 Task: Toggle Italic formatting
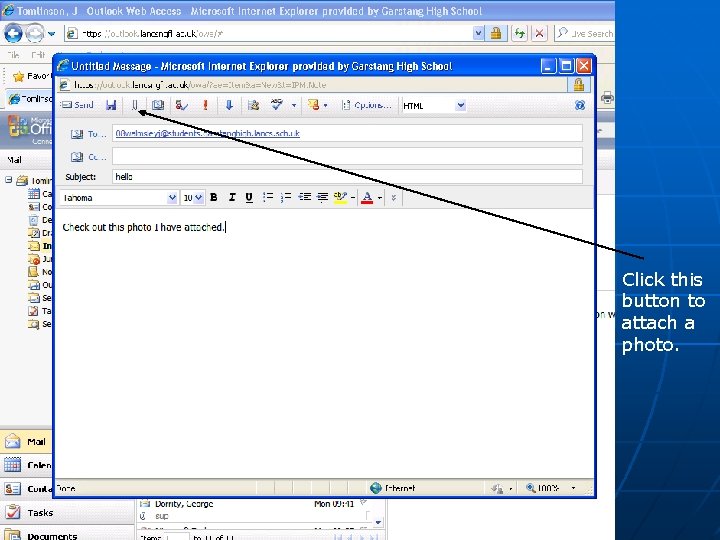coord(232,197)
